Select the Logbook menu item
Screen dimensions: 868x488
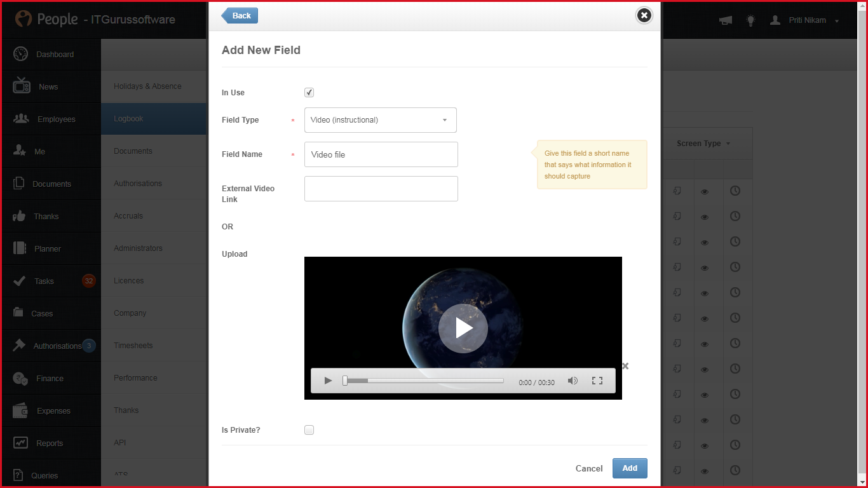[154, 119]
